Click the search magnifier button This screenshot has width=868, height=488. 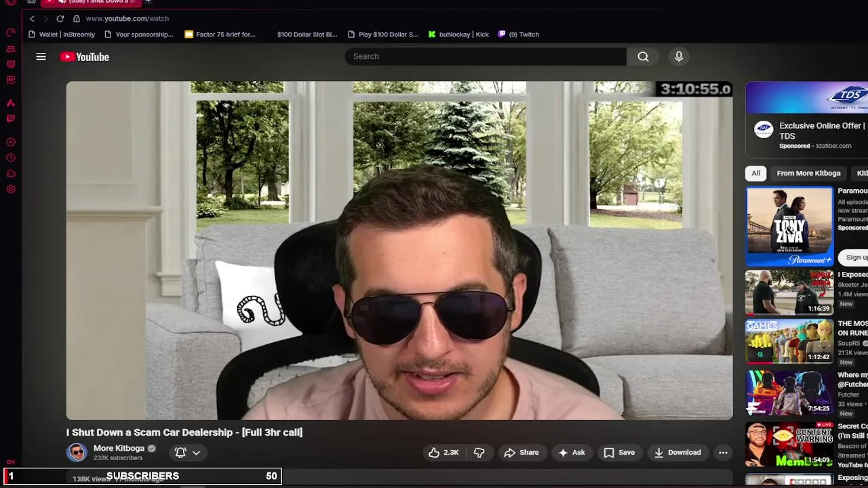(643, 56)
